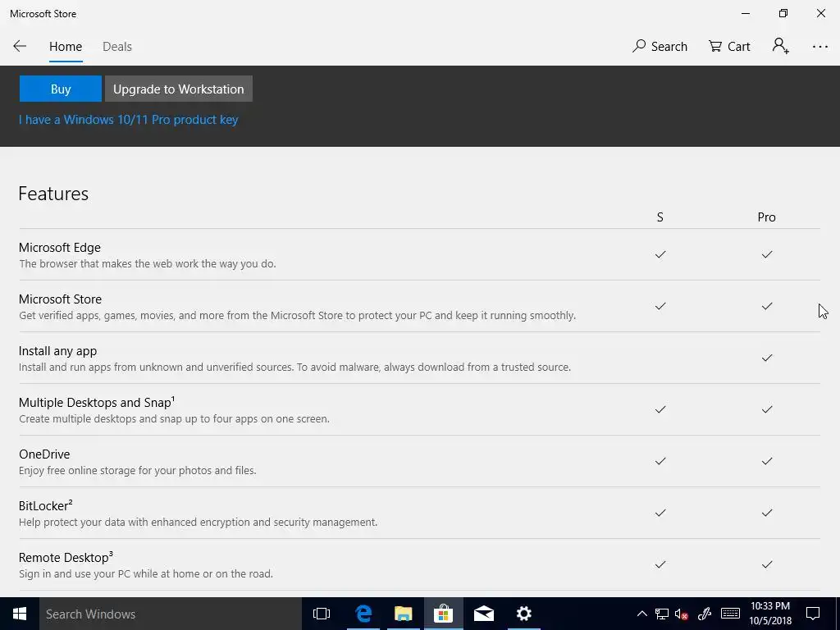Screen dimensions: 840x630
Task: Select the OneDrive feature title
Action: click(x=44, y=454)
